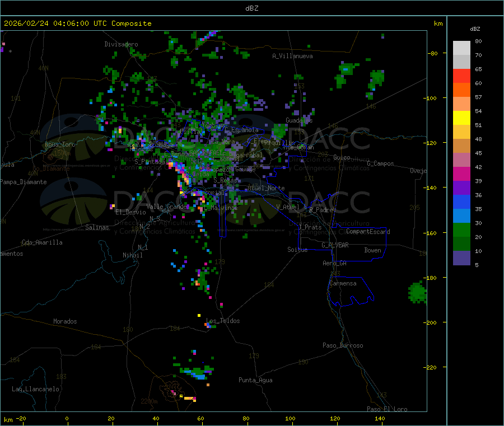Image resolution: width=504 pixels, height=426 pixels.
Task: Click the Agua_Toro location label
Action: tap(60, 144)
